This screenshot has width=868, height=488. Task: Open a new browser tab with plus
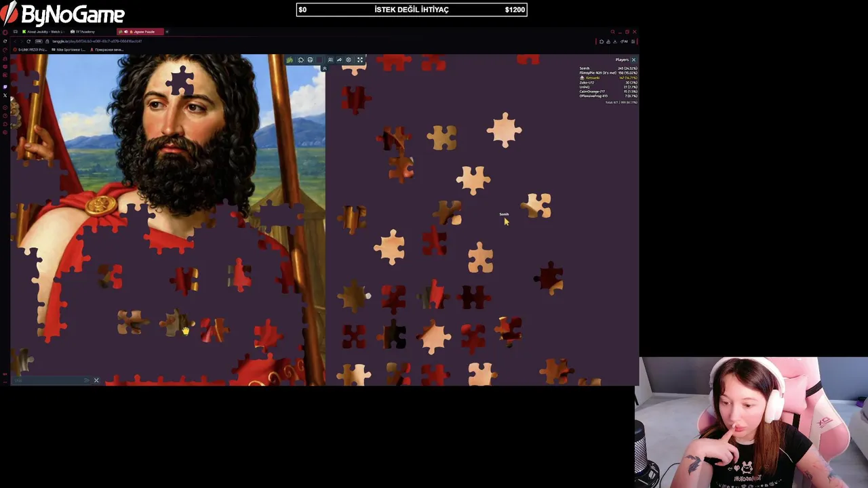tap(167, 32)
